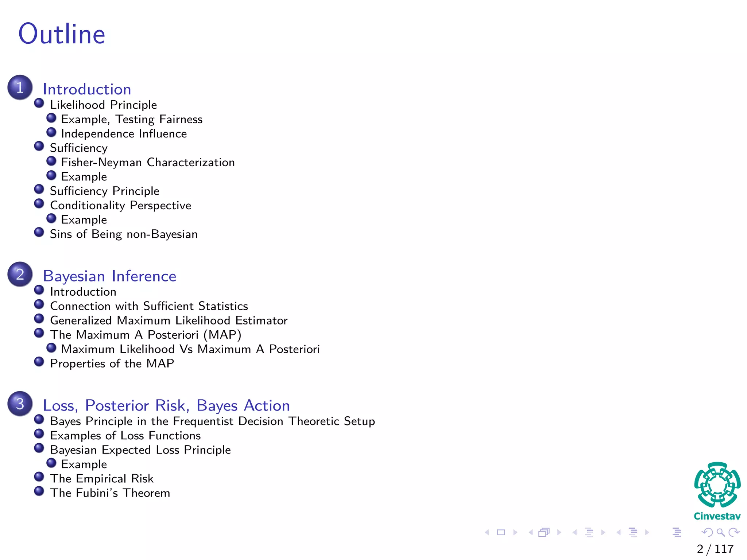Open the Bayesian Inference section link
Viewport: 747px width, 560px height.
(109, 276)
